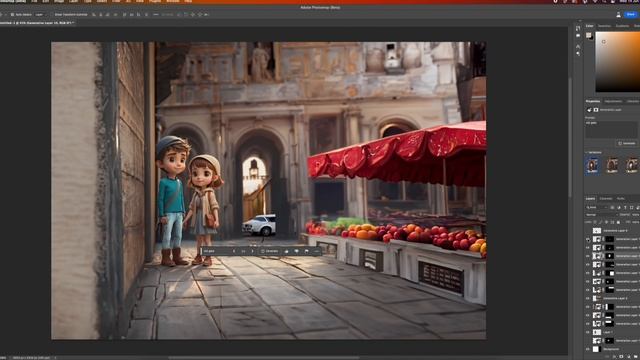Click the flag report icon on task bar
Image resolution: width=640 pixels, height=360 pixels.
pos(307,251)
